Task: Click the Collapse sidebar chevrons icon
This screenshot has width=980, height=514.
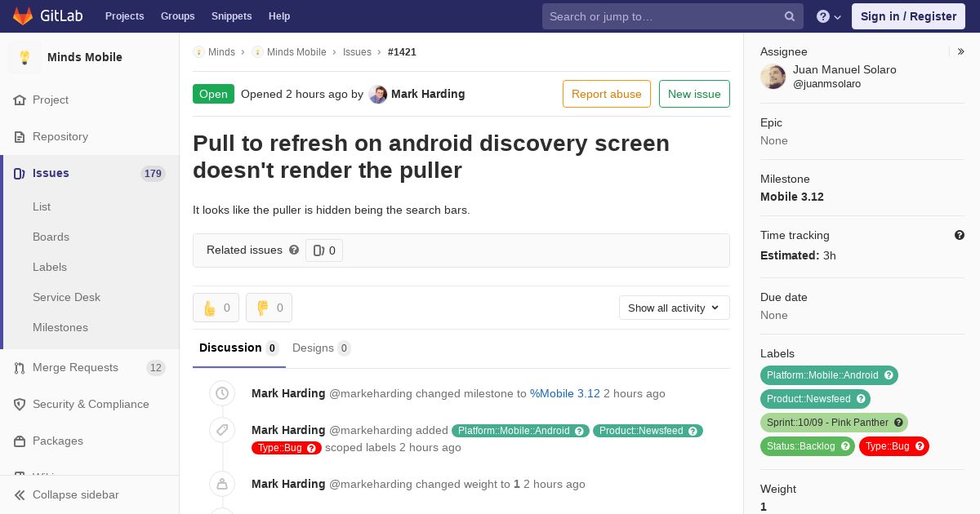Action: pos(20,495)
